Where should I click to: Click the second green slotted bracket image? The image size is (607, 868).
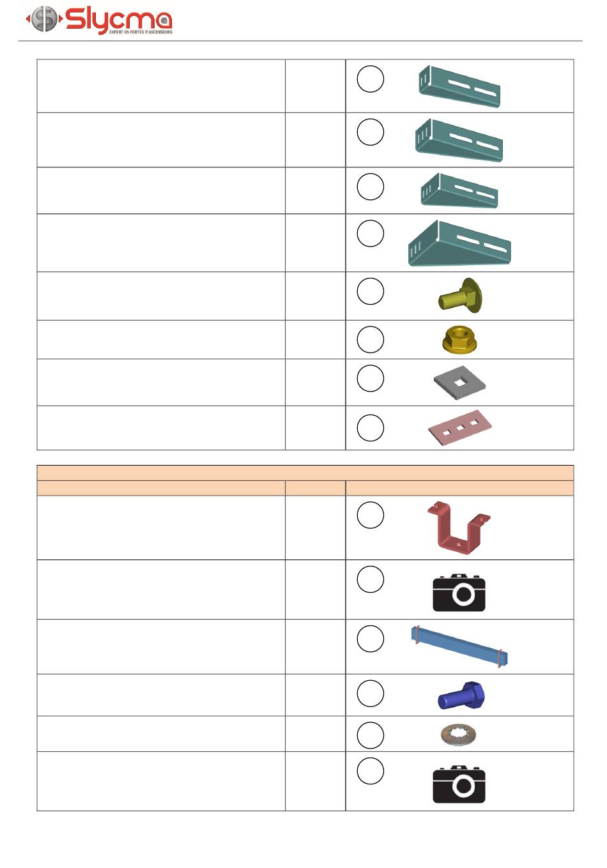pos(459,140)
